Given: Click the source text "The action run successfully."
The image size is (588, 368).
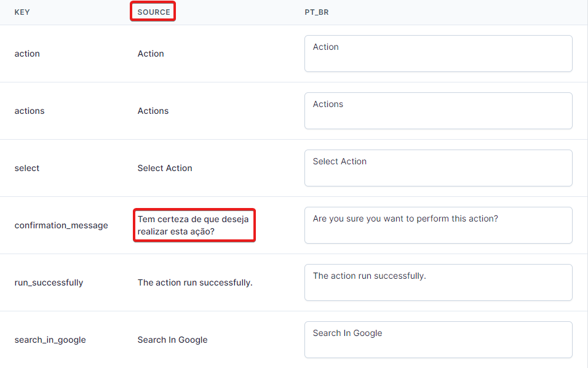Looking at the screenshot, I should click(x=195, y=282).
